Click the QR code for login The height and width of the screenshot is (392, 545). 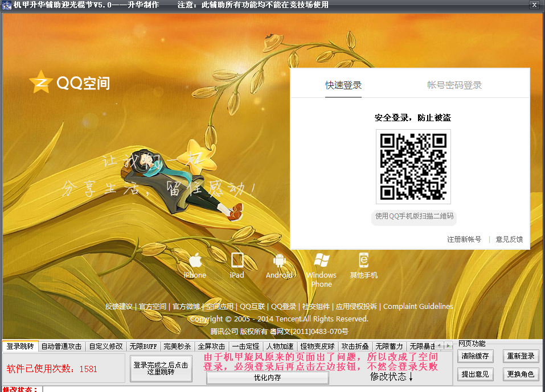point(413,167)
